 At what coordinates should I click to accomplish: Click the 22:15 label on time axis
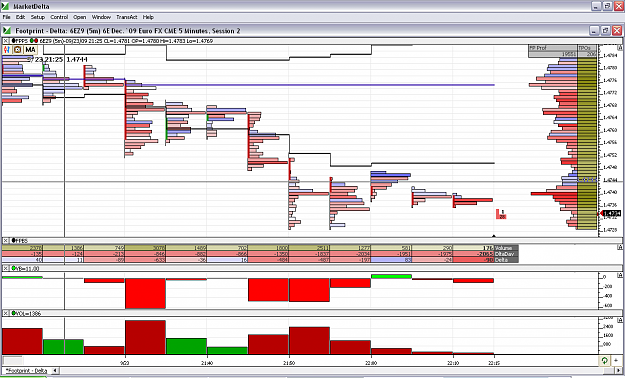point(494,363)
